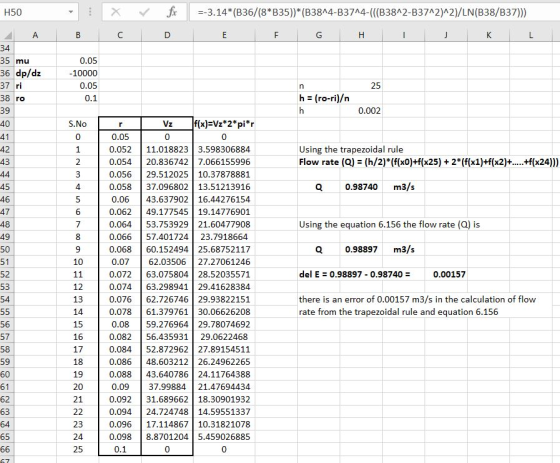Select column B header
This screenshot has width=560, height=463.
click(78, 35)
